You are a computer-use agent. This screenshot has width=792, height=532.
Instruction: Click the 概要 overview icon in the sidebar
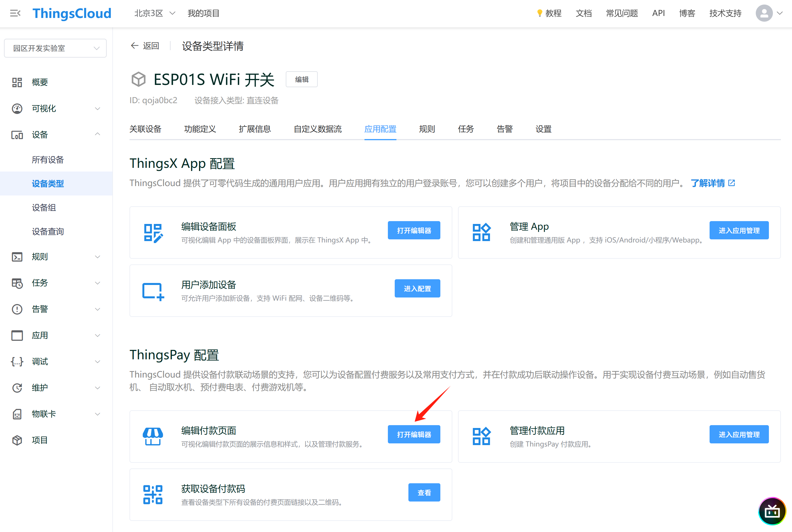pos(17,82)
